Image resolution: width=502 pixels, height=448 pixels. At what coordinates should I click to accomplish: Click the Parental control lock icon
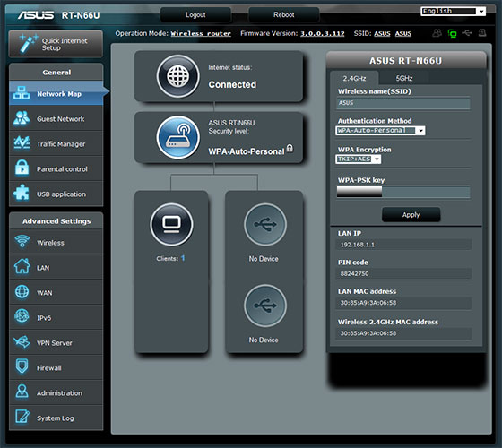point(22,168)
